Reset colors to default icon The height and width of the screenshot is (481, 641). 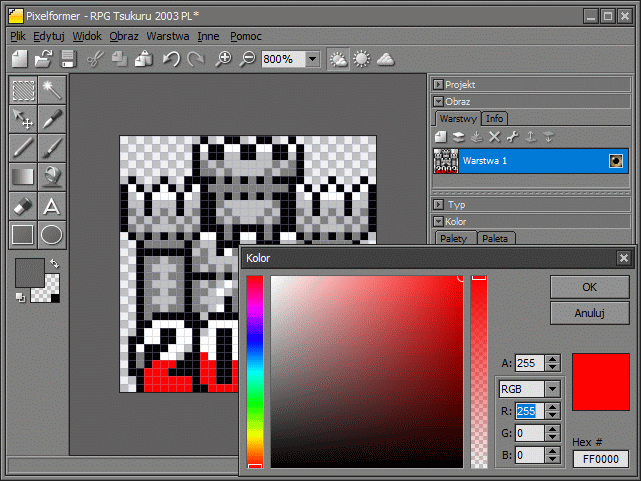20,298
